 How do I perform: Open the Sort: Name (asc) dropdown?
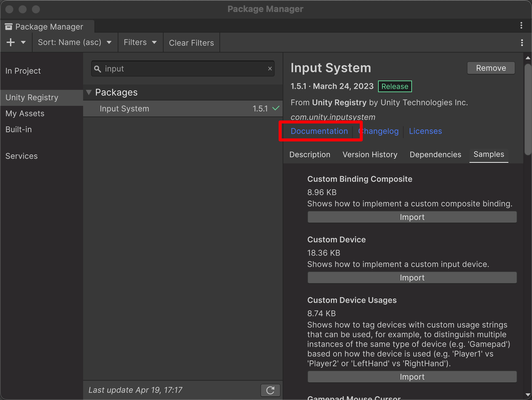pos(75,42)
